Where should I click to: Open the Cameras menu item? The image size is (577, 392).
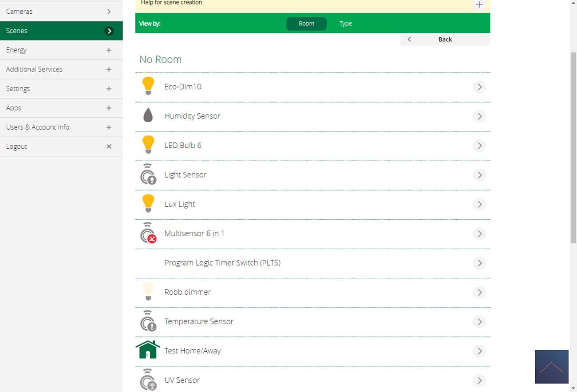61,12
